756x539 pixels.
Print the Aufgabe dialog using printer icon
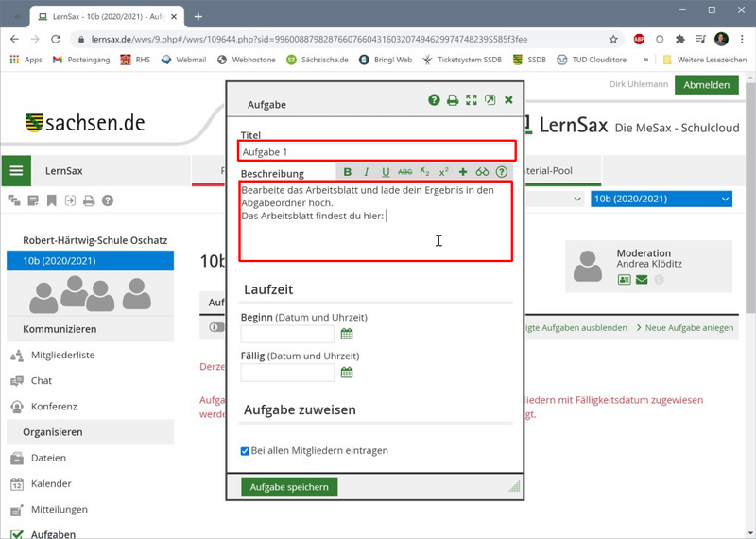pyautogui.click(x=453, y=100)
